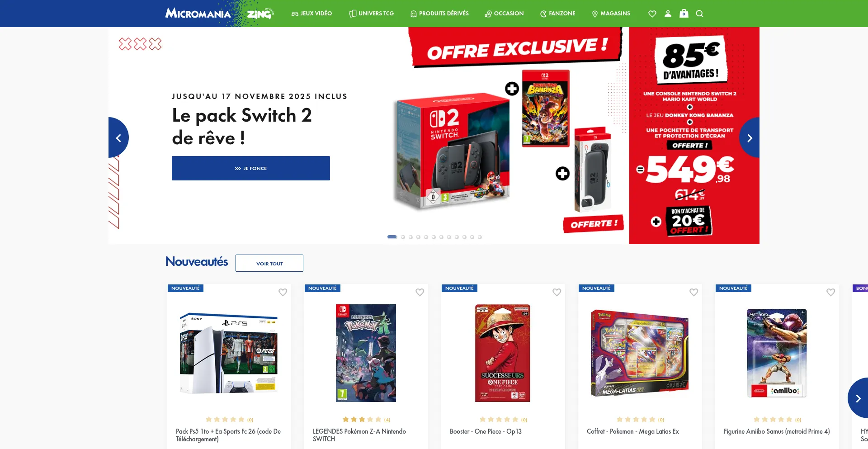Image resolution: width=868 pixels, height=449 pixels.
Task: Toggle wishlist heart for Amiibo Samus figurine
Action: (831, 292)
